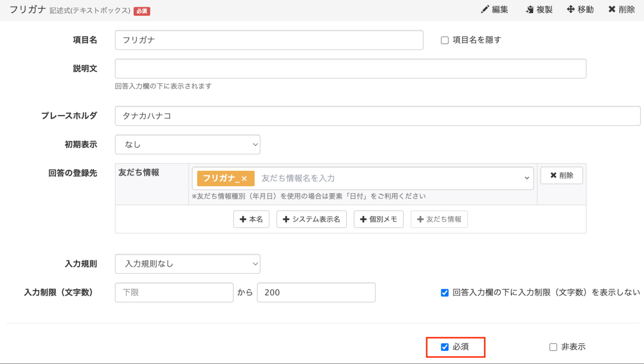Viewport: 644px width, 364px height.
Task: Enable the 非表示 checkbox
Action: coord(553,347)
